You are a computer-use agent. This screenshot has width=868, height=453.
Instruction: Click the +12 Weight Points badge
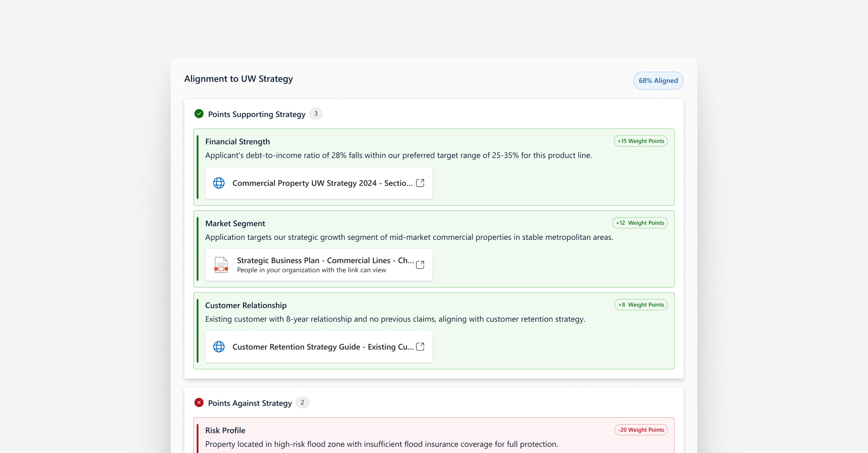640,223
